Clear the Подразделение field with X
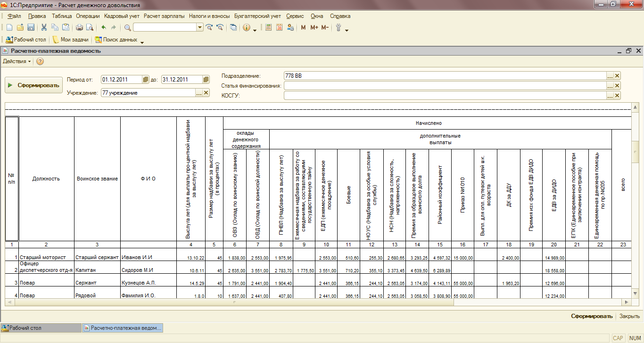Viewport: 644px width, 343px height. [x=617, y=76]
